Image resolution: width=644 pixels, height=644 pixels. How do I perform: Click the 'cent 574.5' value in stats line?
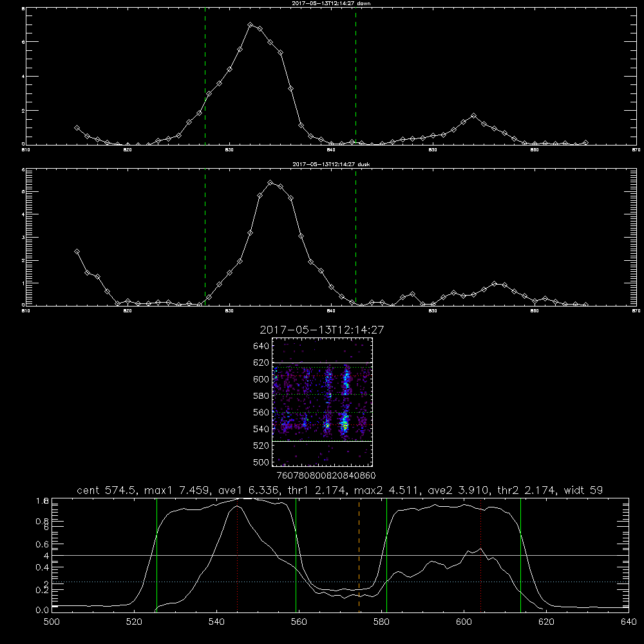pyautogui.click(x=107, y=490)
